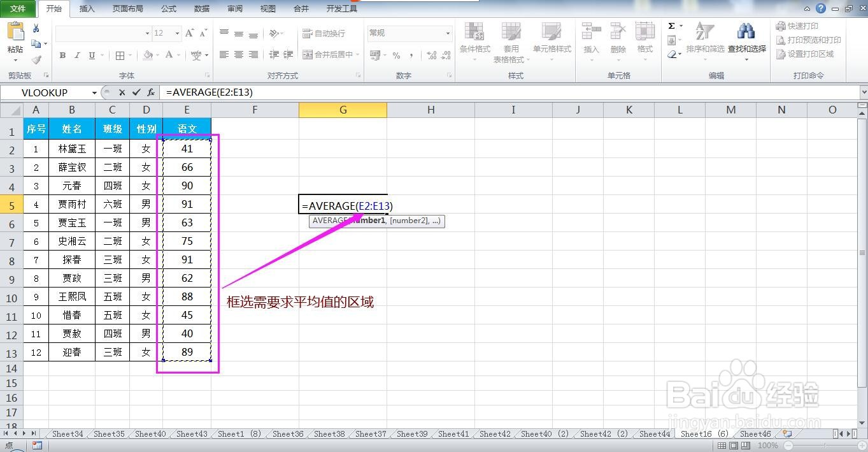Open the fill color dropdown arrow
Viewport: 868px width, 452px height.
tap(158, 55)
